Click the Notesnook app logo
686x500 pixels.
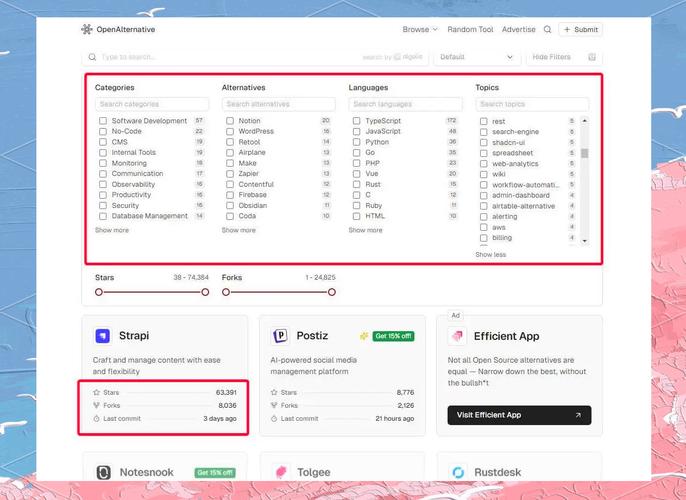coord(103,472)
